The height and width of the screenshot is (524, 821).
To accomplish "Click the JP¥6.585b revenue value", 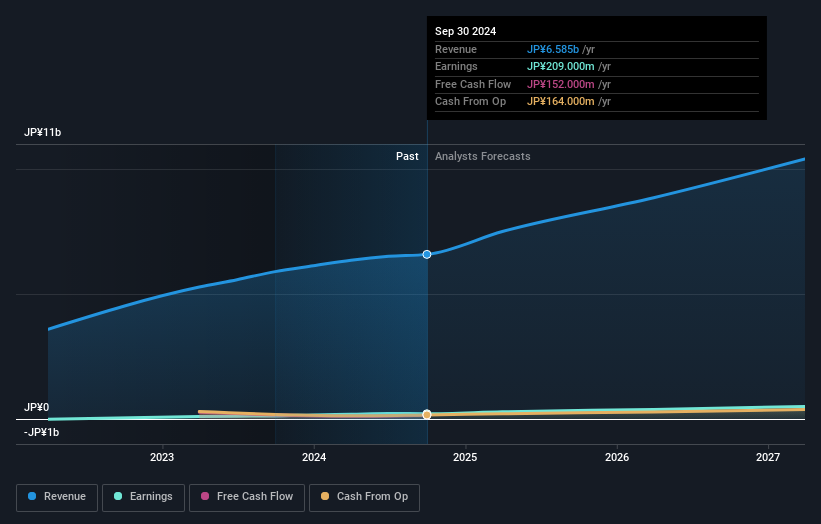I will (553, 49).
